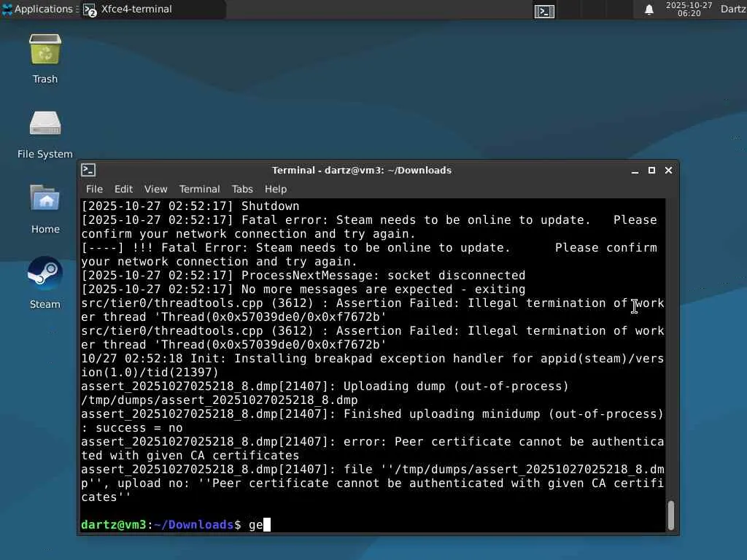Open the notification bell icon
The height and width of the screenshot is (560, 747).
[x=649, y=9]
